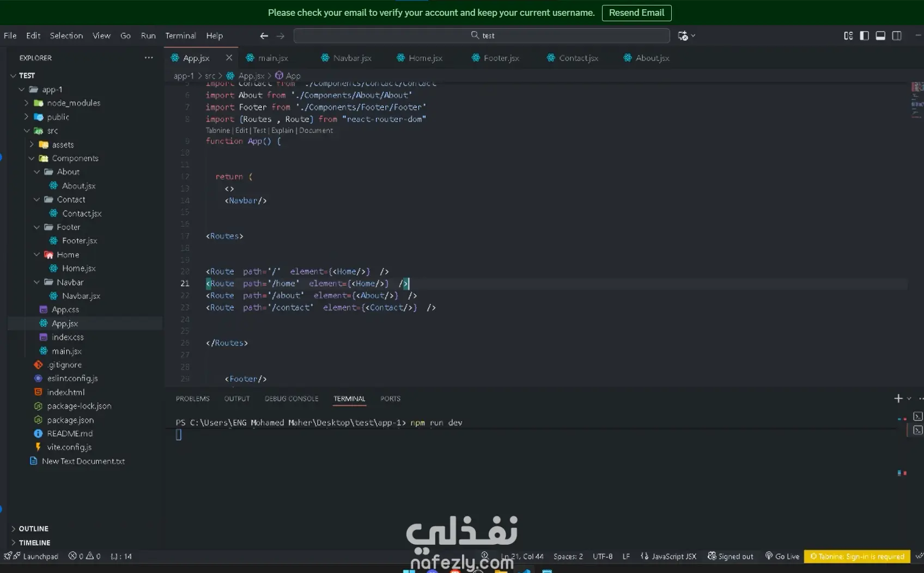The image size is (924, 573).
Task: Click the command center search box
Action: coord(482,35)
